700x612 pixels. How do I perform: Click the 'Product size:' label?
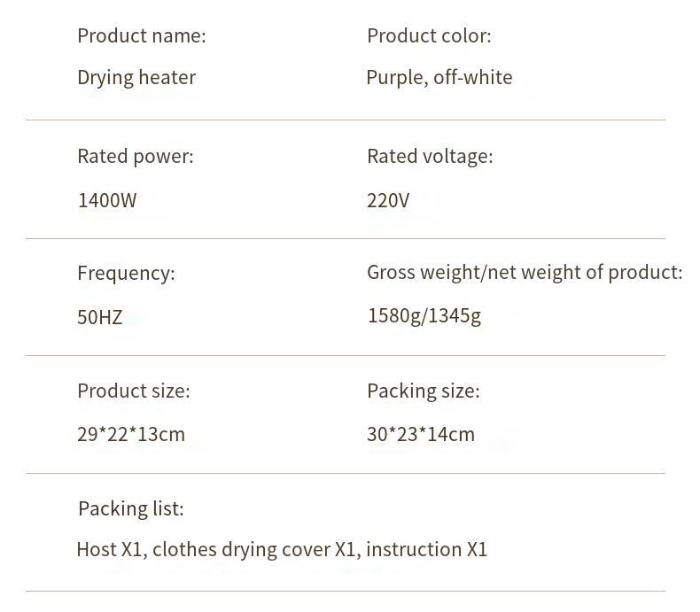[134, 391]
